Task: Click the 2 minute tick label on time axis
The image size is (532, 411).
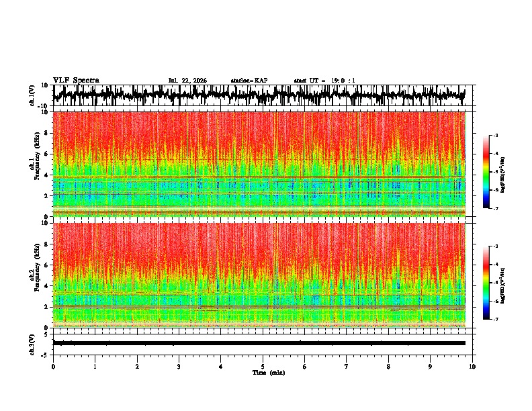Action: (137, 367)
